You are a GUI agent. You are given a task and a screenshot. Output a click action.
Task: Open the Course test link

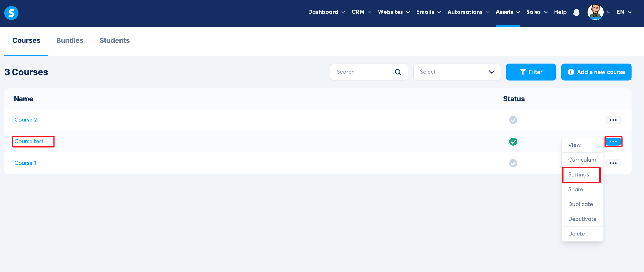click(x=29, y=141)
